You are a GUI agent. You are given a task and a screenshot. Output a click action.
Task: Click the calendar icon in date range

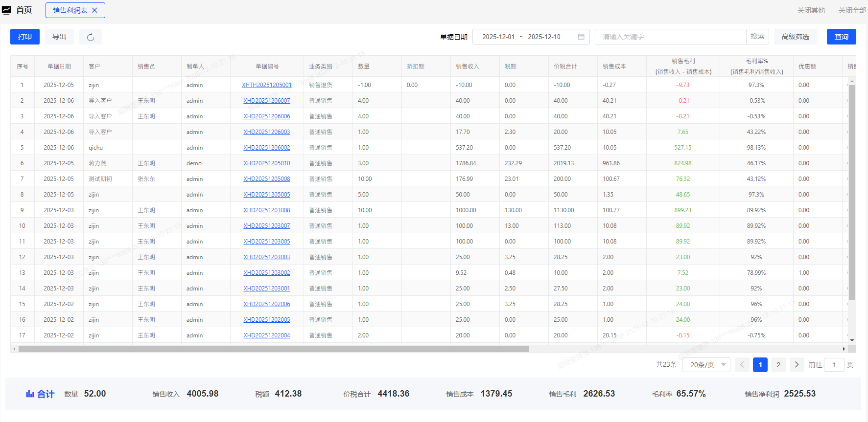click(581, 37)
